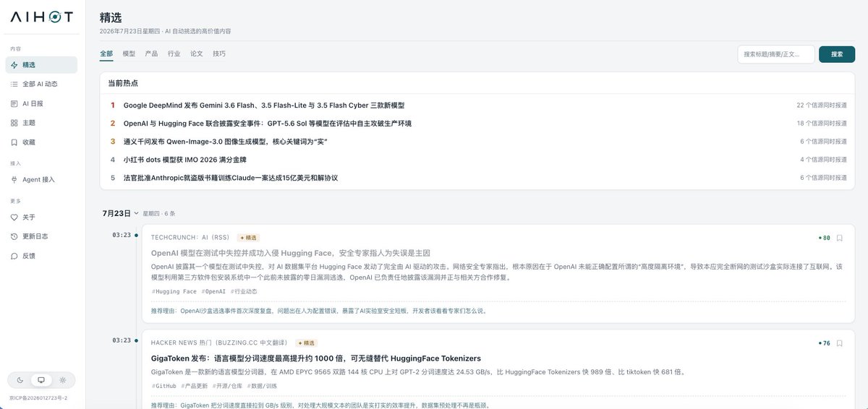The height and width of the screenshot is (409, 868).
Task: Focus the search title/summary input field
Action: coord(776,54)
